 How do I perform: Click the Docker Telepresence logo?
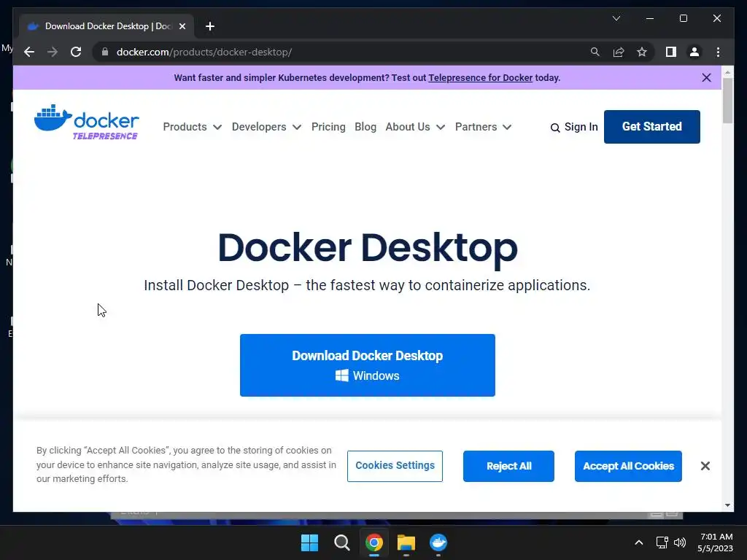[86, 122]
